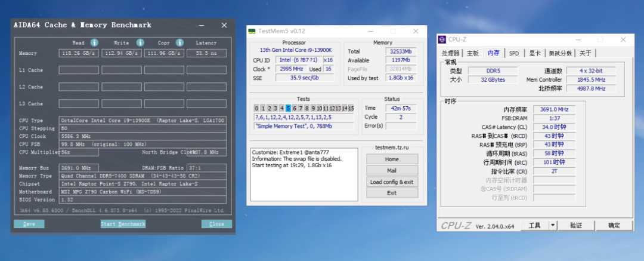The height and width of the screenshot is (261, 644).
Task: Expand the 工具 dropdown arrow in CPU-Z
Action: pyautogui.click(x=553, y=225)
